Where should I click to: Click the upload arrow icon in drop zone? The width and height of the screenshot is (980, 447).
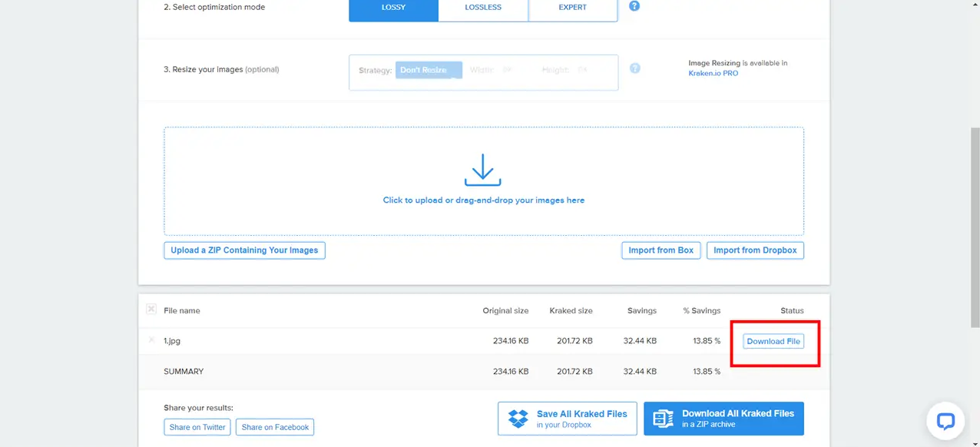[482, 171]
